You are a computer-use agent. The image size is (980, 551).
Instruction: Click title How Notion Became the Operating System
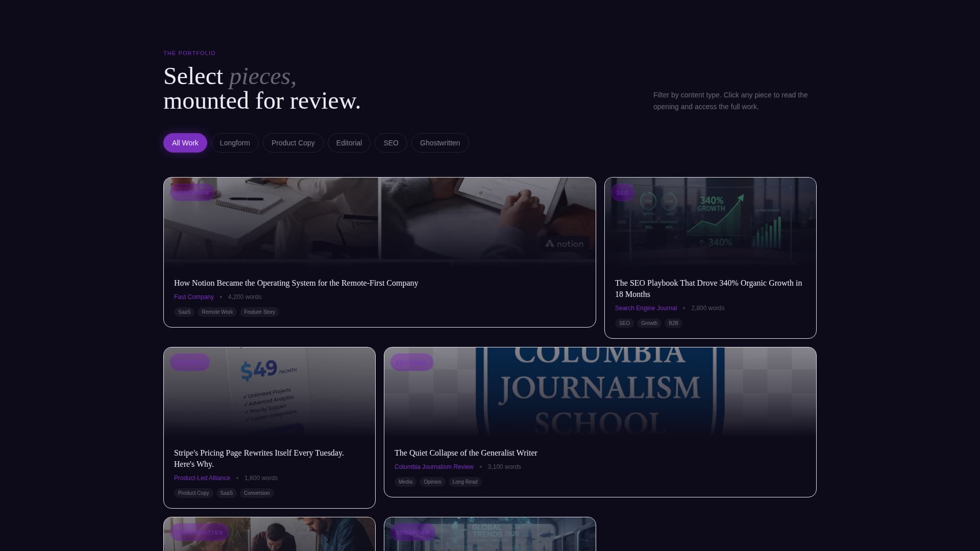coord(296,283)
